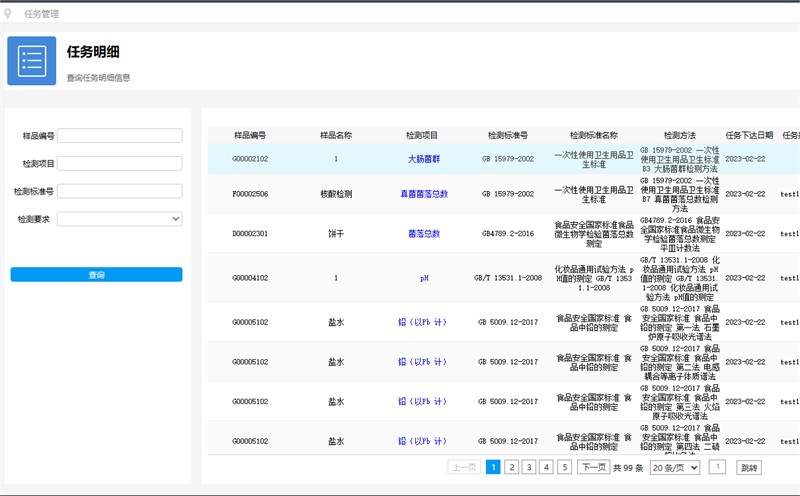
Task: Click the 任务明细 page title
Action: [x=93, y=52]
